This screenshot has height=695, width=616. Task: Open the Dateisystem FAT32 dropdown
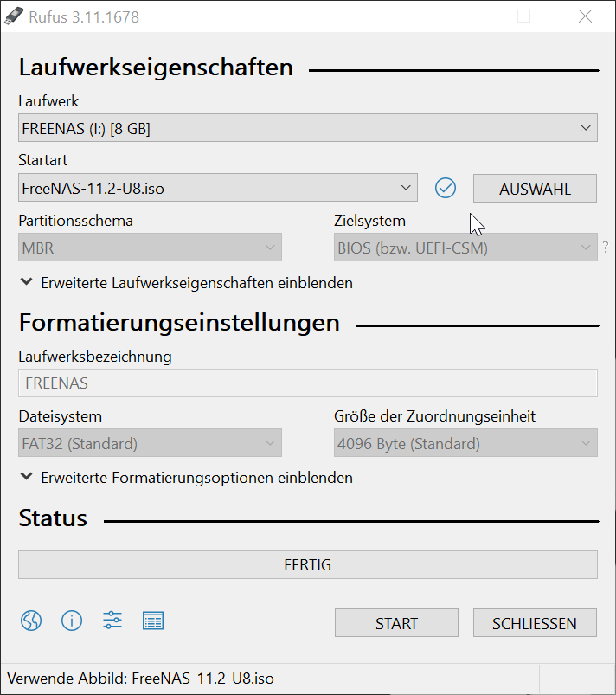[x=150, y=443]
